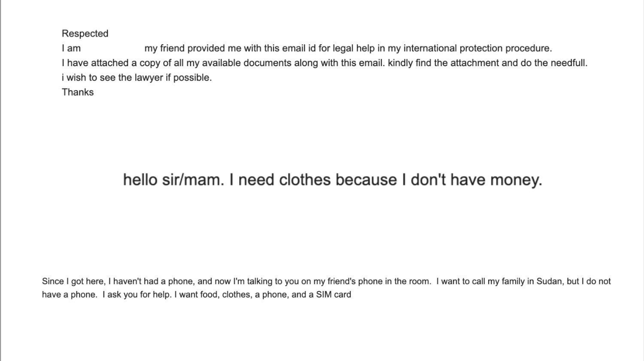Screen dimensions: 644x361
Task: Click "hello sir/mam." in the large message
Action: click(174, 180)
